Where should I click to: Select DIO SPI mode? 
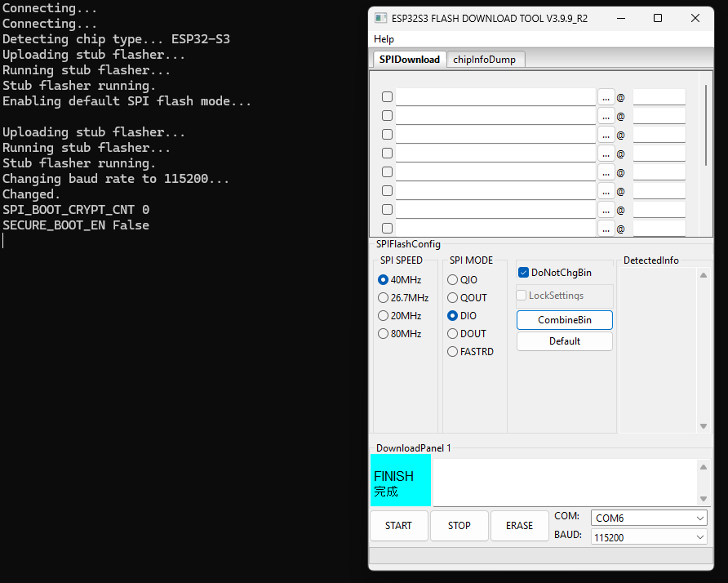(462, 316)
